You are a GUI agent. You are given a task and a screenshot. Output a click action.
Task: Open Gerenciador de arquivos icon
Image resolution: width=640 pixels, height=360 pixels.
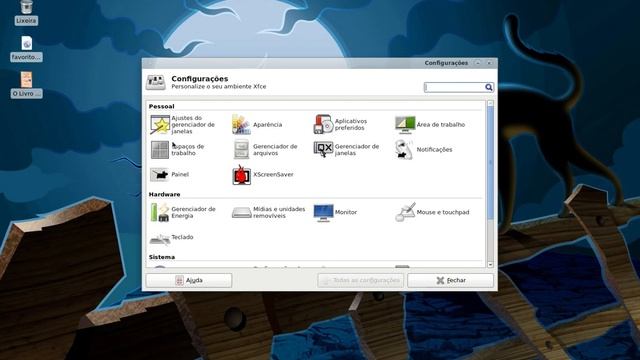tap(241, 149)
